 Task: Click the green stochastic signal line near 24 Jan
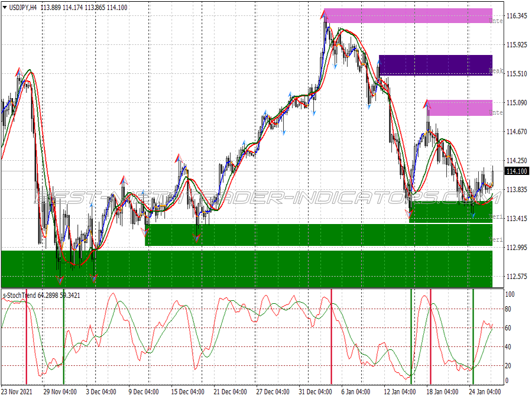(x=473, y=336)
